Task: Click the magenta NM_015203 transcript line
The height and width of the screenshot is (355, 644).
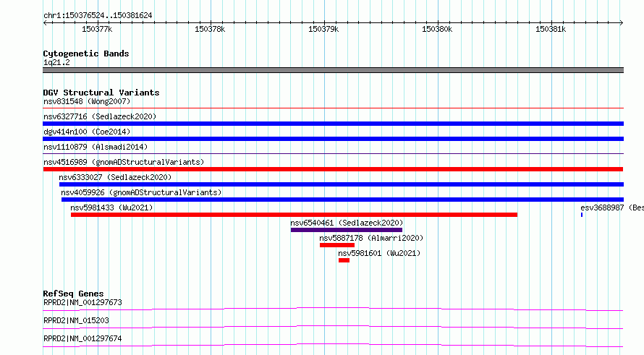Action: pyautogui.click(x=333, y=327)
